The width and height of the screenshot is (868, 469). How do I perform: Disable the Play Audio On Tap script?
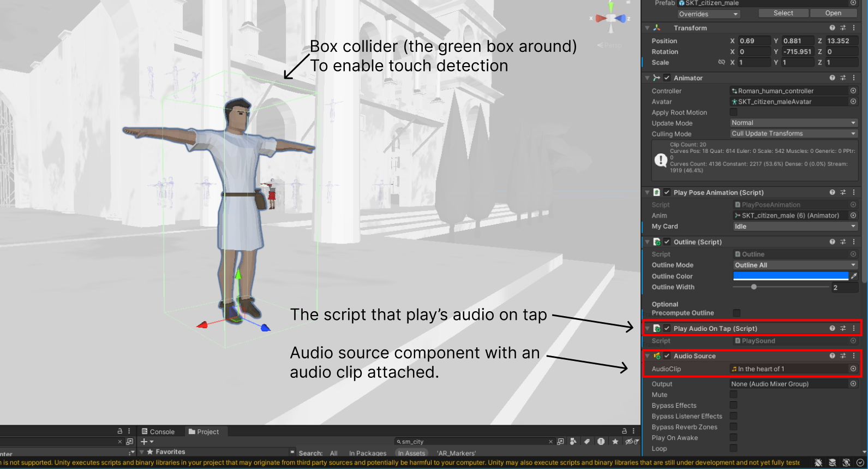667,329
